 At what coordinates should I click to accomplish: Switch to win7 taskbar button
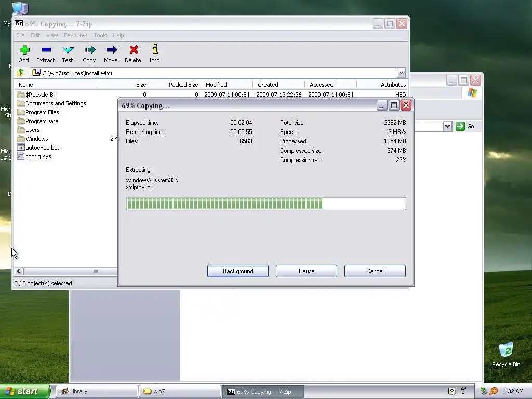(x=180, y=391)
